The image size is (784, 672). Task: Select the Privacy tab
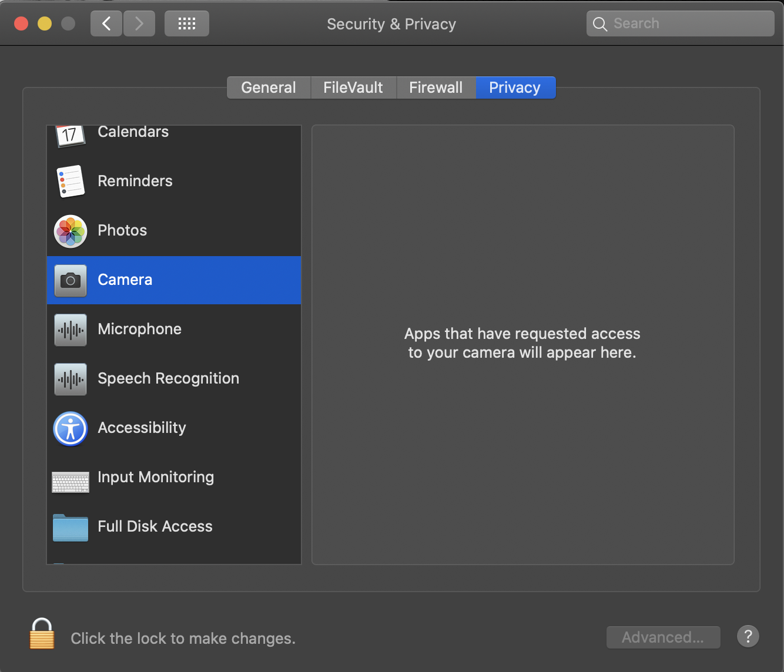pos(515,88)
